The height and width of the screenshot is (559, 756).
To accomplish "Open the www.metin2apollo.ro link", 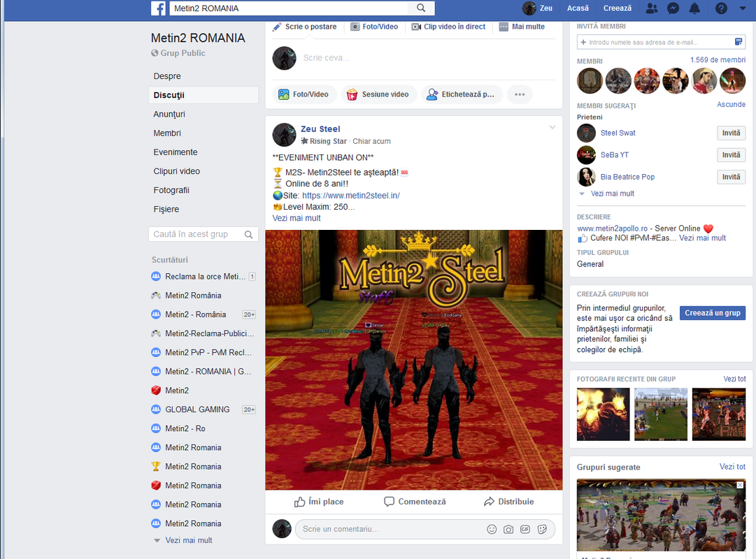I will click(612, 228).
